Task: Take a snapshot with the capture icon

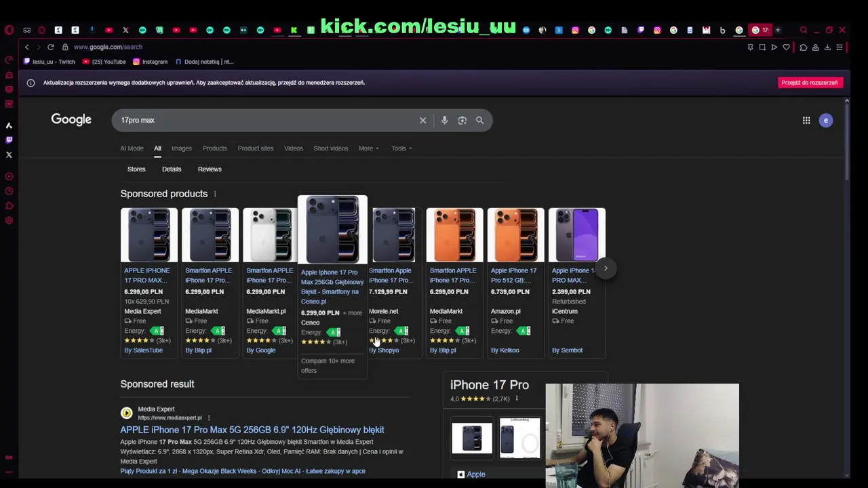Action: [762, 47]
